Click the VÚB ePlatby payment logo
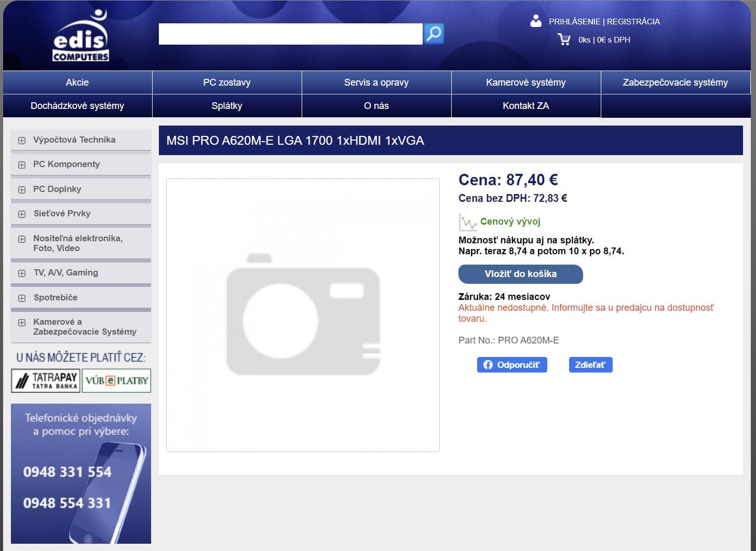The width and height of the screenshot is (756, 551). 116,381
